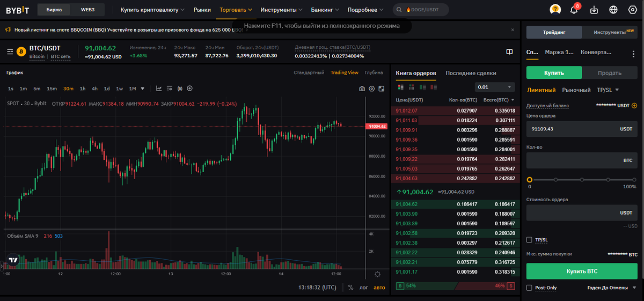Open the dashboard grid icon
This screenshot has height=301, width=644.
(x=633, y=10)
